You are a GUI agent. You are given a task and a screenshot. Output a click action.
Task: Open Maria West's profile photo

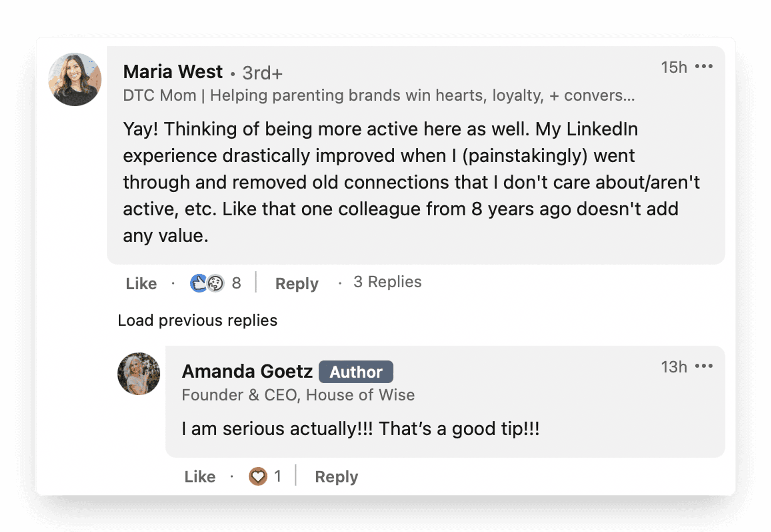pos(75,79)
